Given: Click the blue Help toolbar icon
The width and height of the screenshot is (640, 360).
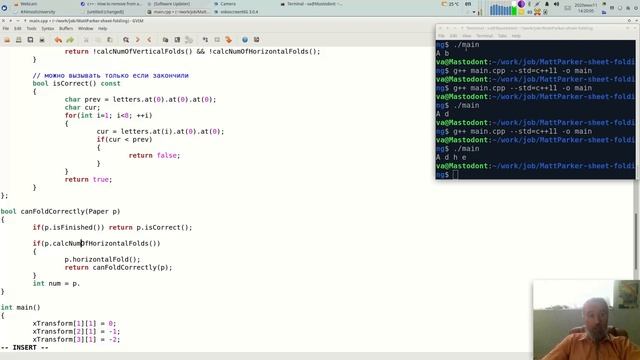Looking at the screenshot, I should [245, 40].
